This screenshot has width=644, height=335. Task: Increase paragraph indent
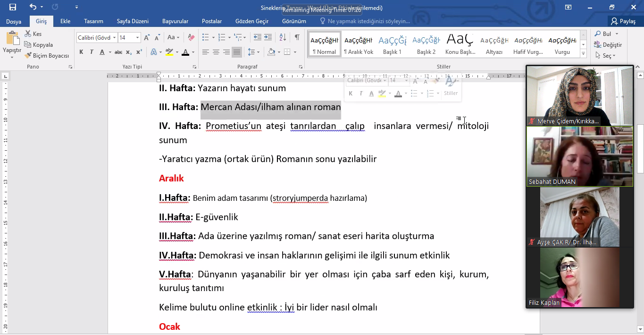tap(268, 37)
